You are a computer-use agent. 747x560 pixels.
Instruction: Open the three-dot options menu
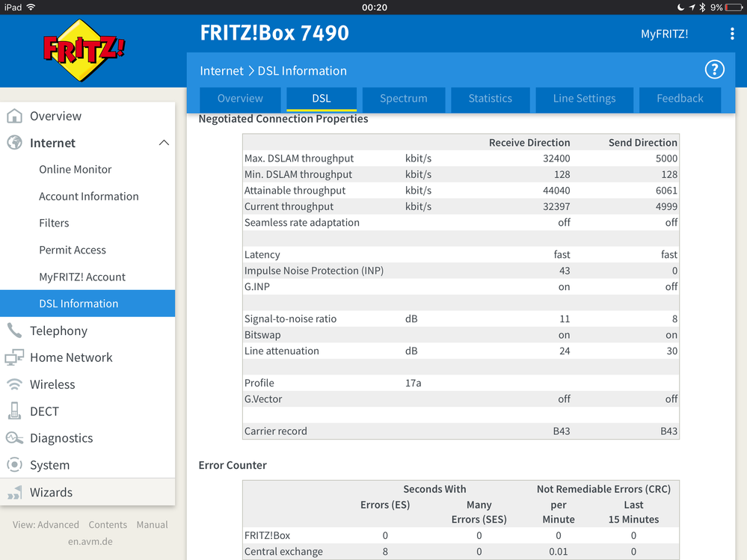[732, 34]
